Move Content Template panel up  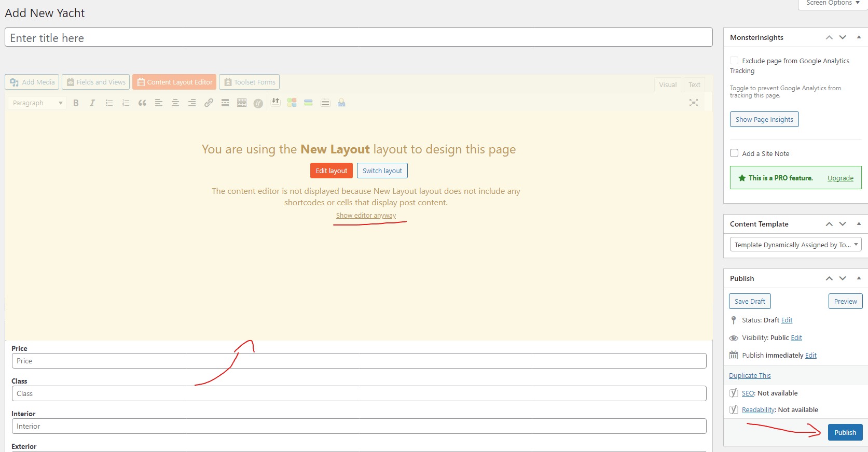pos(829,224)
